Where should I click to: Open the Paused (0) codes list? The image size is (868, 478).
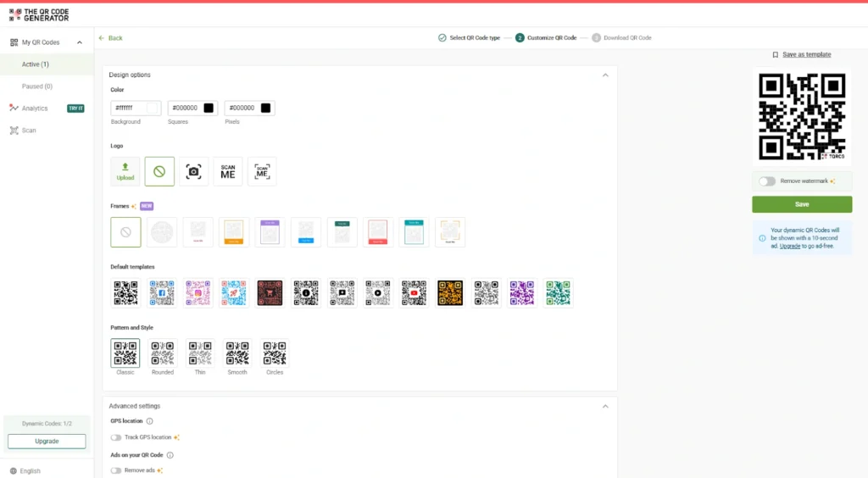coord(37,86)
